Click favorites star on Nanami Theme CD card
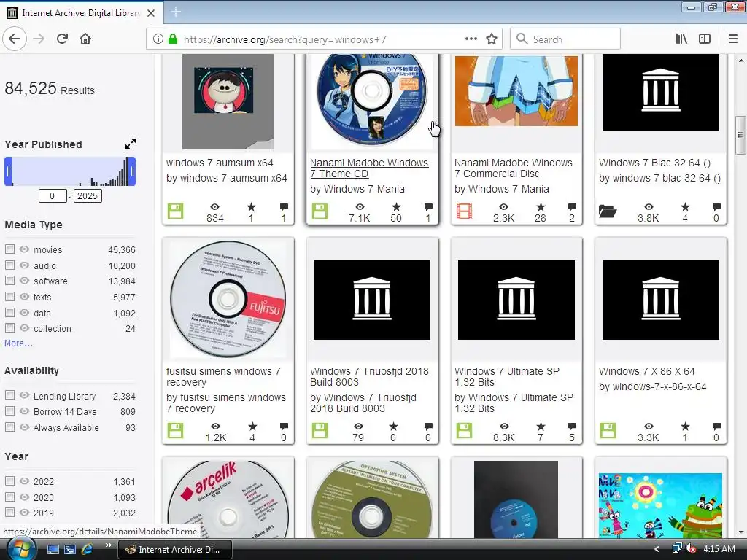The image size is (747, 560). [x=396, y=206]
